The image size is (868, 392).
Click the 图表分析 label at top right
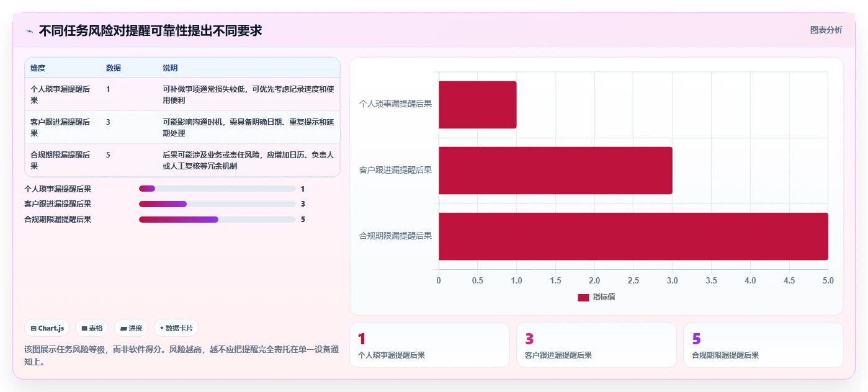click(826, 30)
